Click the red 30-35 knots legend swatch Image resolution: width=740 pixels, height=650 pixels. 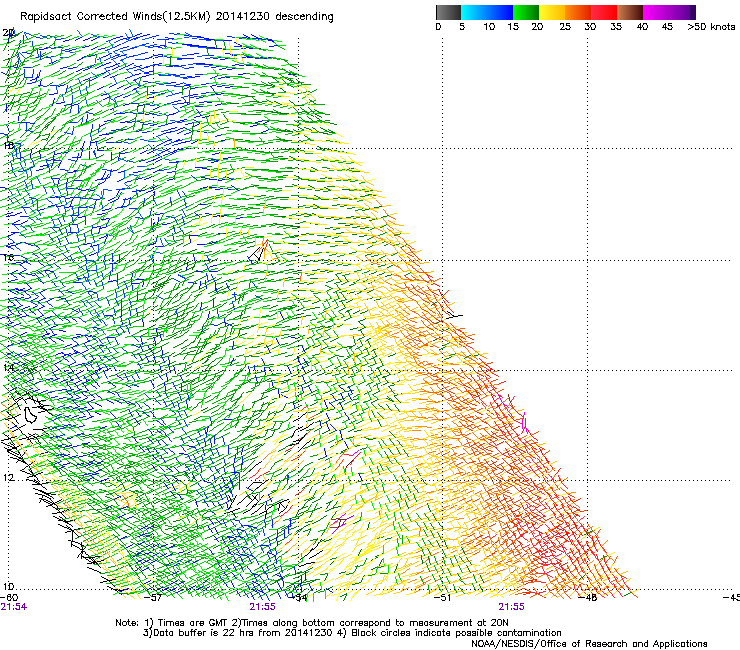(604, 12)
